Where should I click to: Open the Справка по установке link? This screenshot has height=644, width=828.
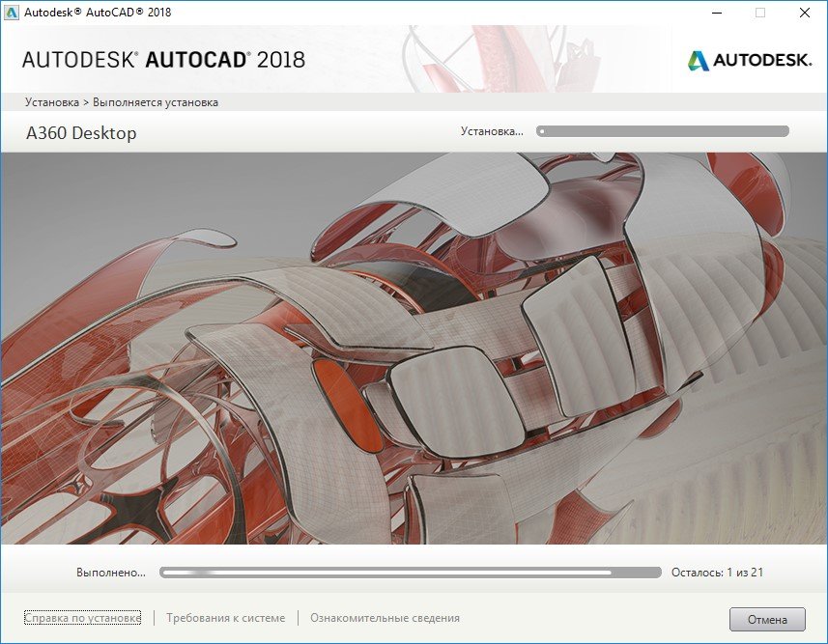tap(83, 618)
